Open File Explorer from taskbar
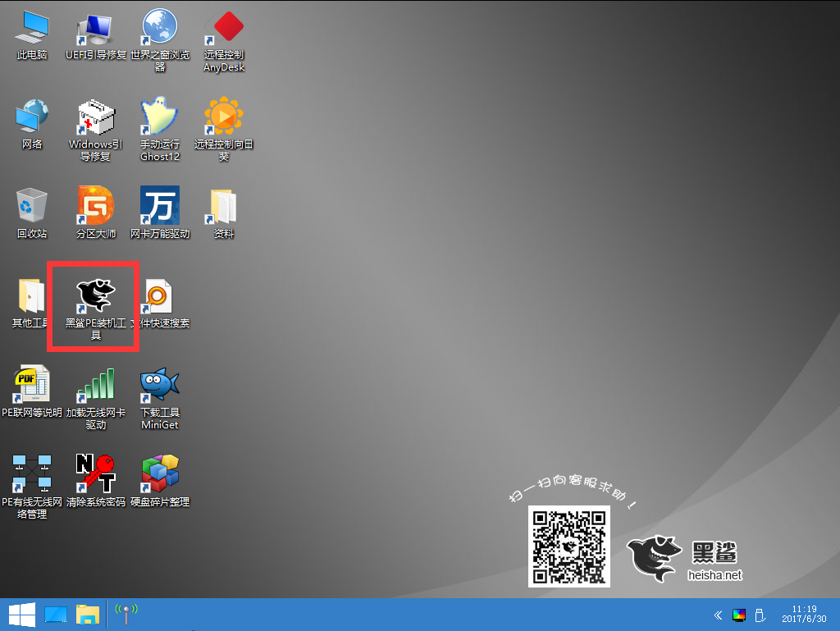Viewport: 840px width, 631px height. [x=88, y=615]
